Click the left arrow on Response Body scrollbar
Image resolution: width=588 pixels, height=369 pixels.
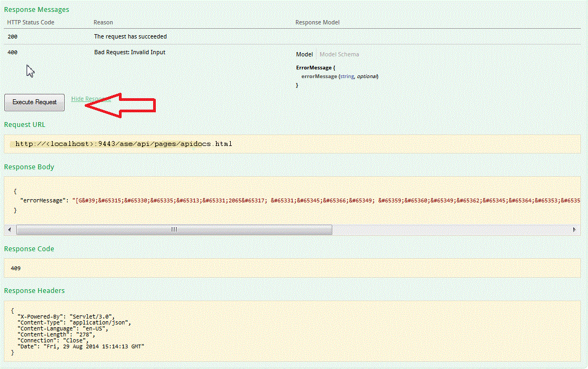click(9, 230)
